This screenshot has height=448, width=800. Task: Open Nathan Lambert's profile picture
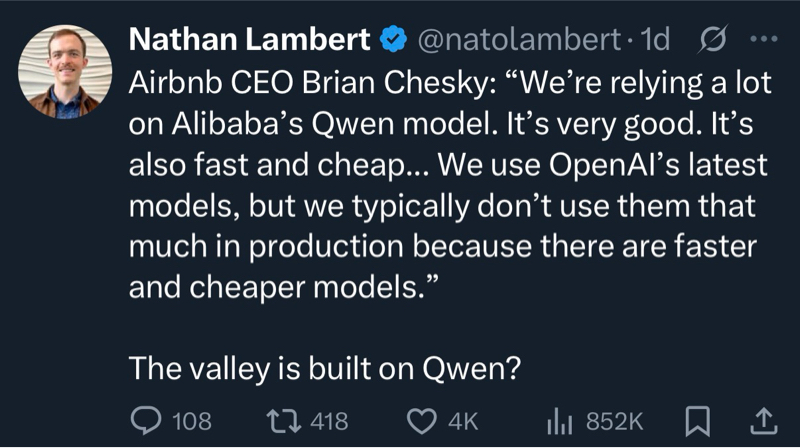pyautogui.click(x=66, y=71)
